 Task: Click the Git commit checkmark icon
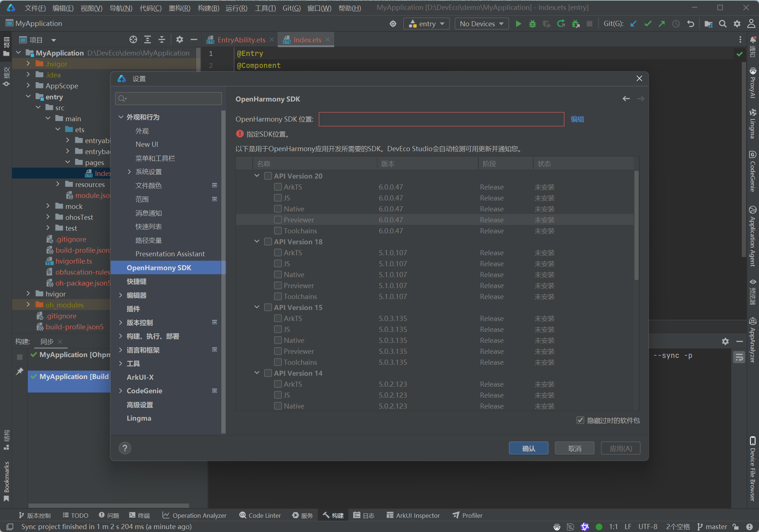tap(648, 24)
